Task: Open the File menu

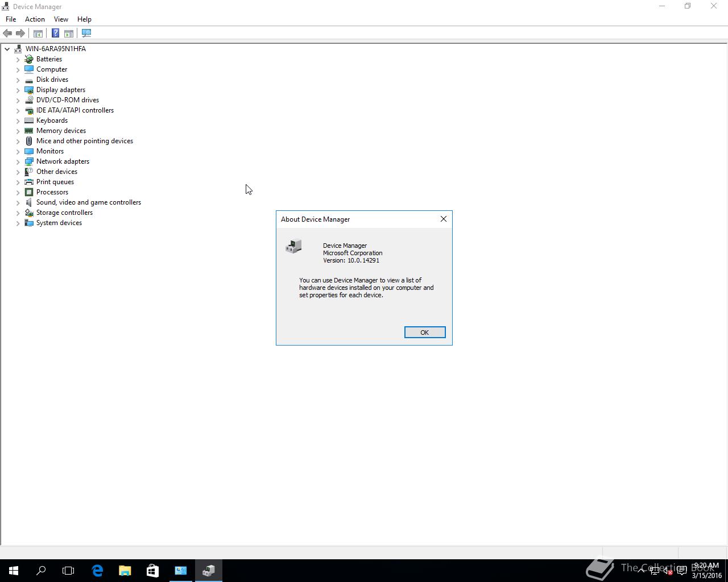Action: [11, 19]
